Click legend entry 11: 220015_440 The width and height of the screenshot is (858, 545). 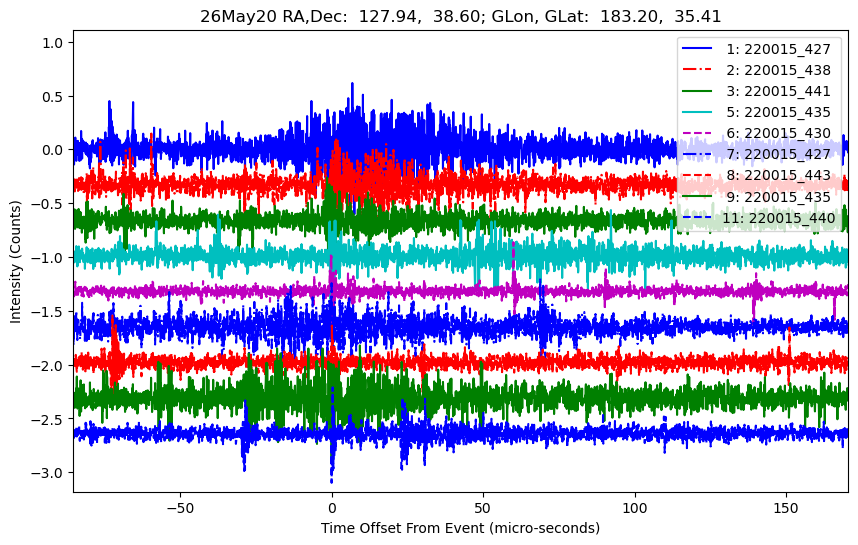(779, 218)
